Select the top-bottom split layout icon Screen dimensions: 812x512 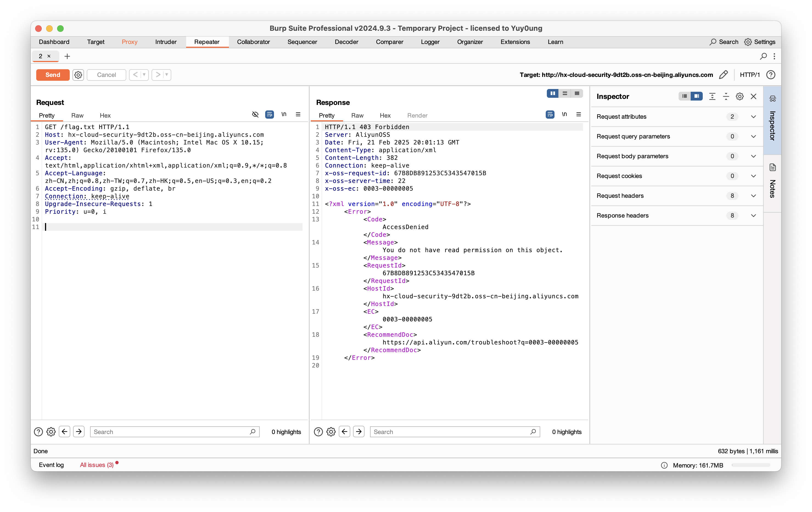(x=565, y=93)
